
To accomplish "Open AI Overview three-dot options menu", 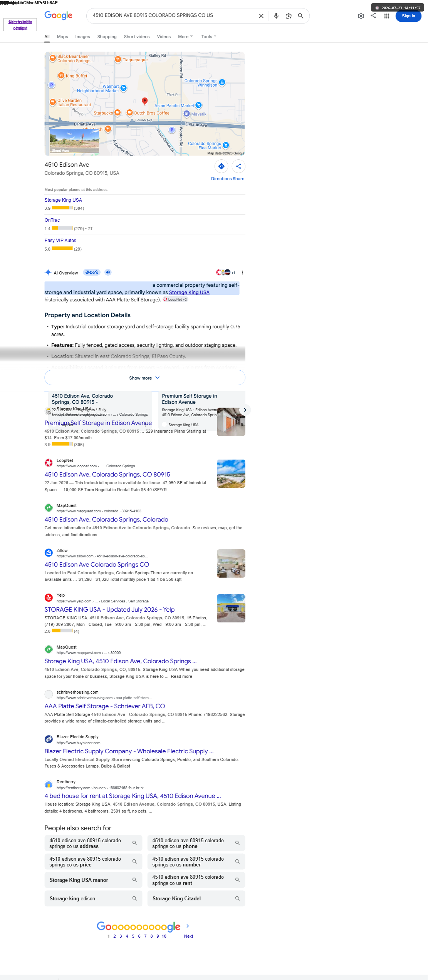I will coord(242,273).
